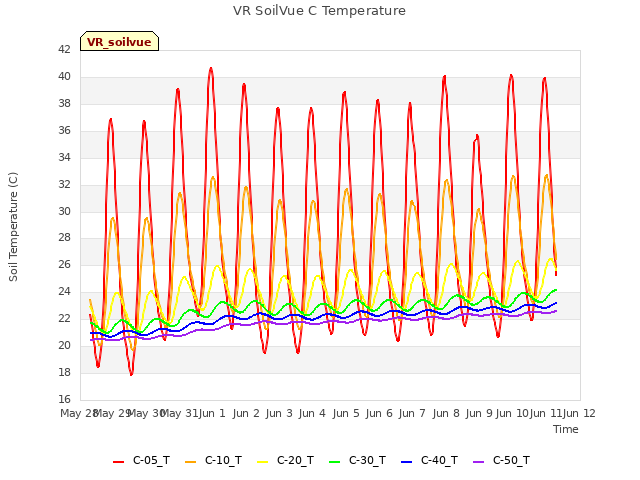This screenshot has width=640, height=480.
Task: Click the Jun 8 date tick label
Action: pyautogui.click(x=446, y=413)
